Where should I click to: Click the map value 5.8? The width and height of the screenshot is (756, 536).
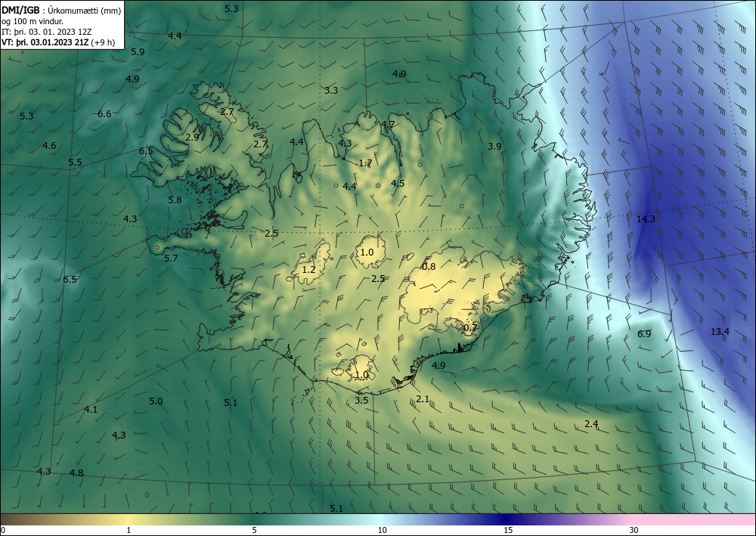coord(175,200)
